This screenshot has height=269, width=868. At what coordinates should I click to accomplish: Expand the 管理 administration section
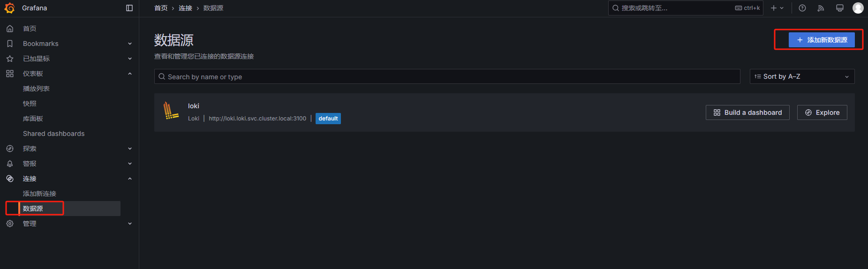click(x=130, y=224)
